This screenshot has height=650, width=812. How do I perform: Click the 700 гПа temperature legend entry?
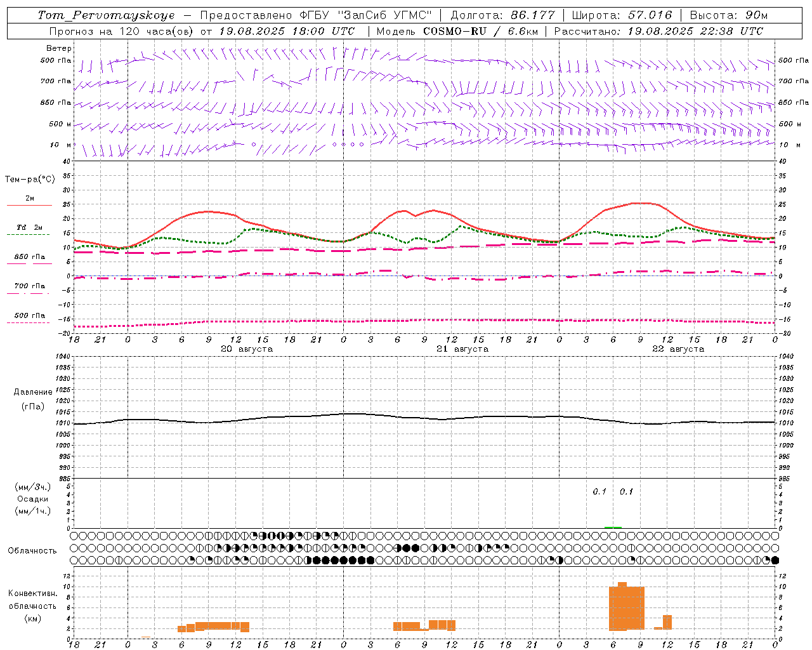tap(30, 286)
